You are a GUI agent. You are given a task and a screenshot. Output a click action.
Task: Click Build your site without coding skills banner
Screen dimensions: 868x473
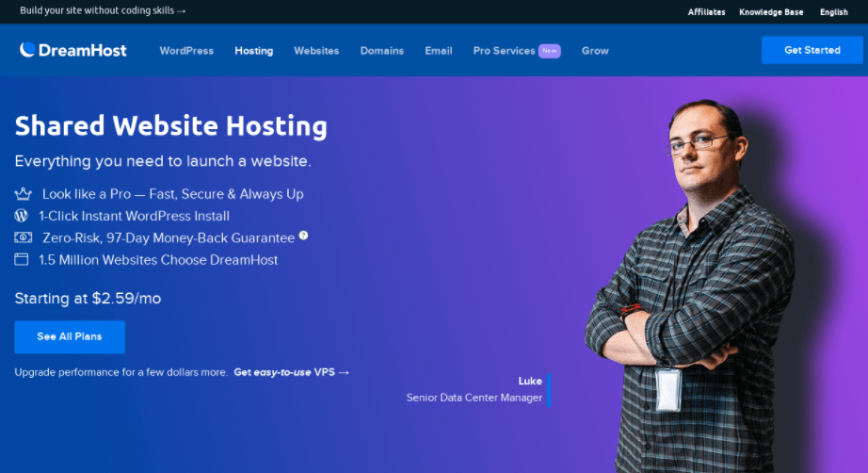tap(103, 10)
